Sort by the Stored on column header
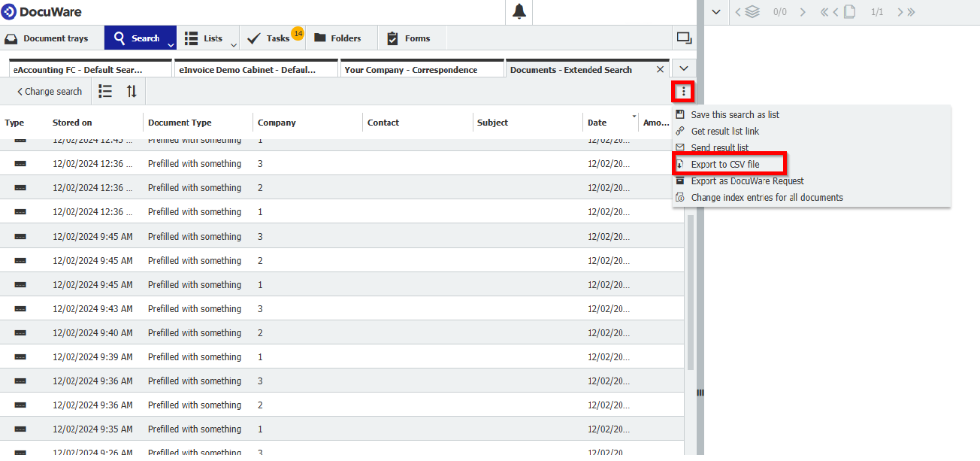 click(72, 123)
